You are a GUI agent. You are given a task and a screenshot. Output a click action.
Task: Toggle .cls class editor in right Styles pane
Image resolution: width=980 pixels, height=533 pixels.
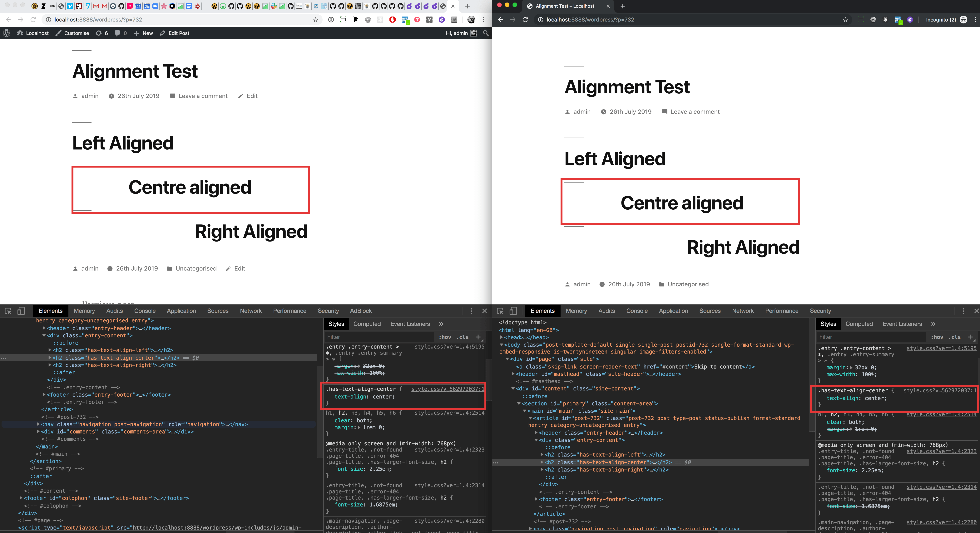coord(954,337)
